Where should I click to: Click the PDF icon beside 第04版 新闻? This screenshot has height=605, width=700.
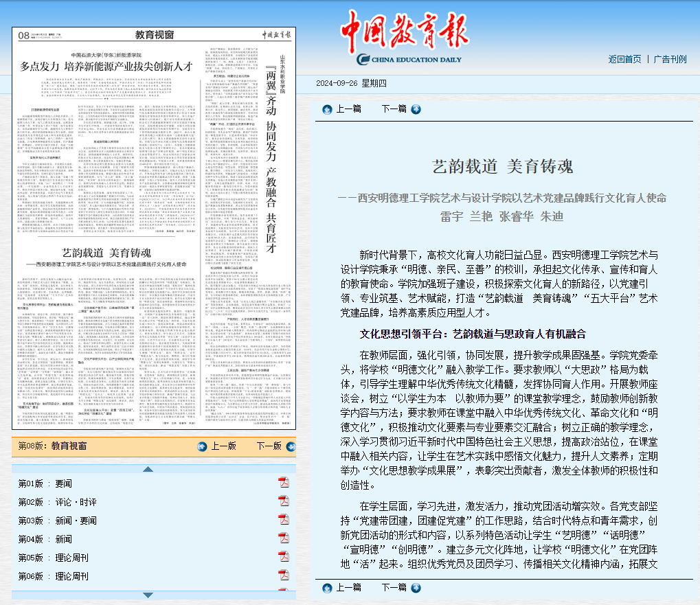(283, 538)
